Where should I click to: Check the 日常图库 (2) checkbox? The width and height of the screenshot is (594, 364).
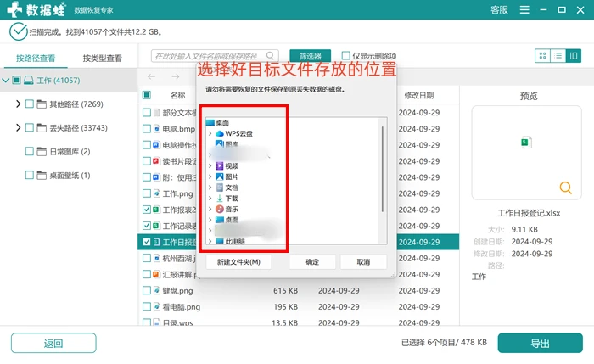29,152
